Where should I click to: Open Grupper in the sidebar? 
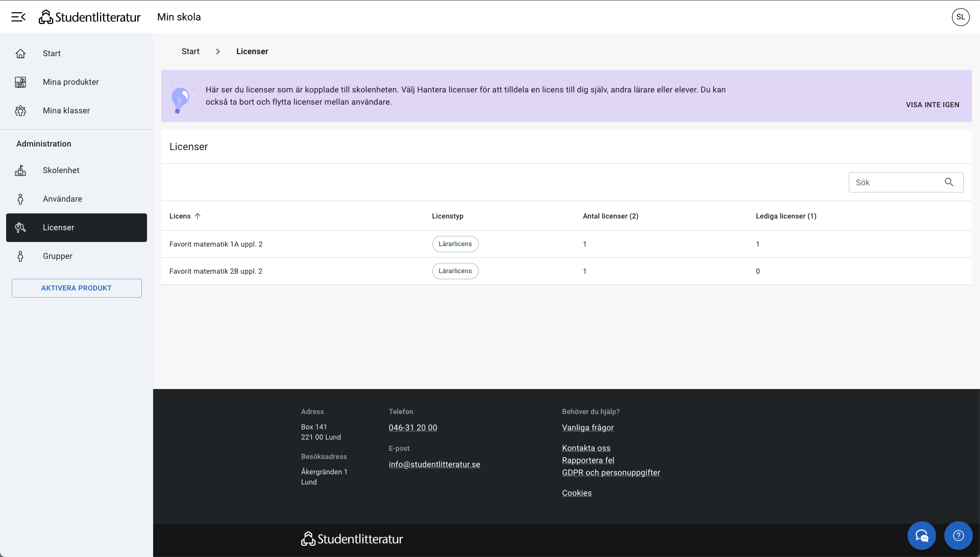(58, 256)
